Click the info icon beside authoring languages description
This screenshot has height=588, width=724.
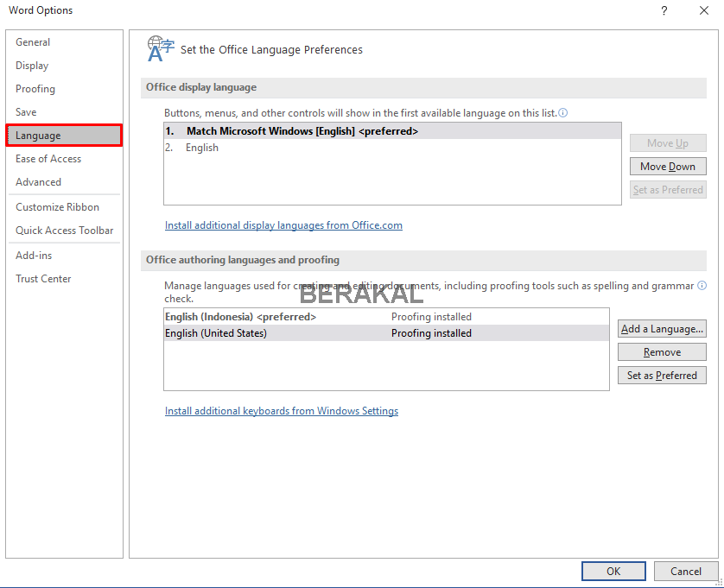click(702, 286)
